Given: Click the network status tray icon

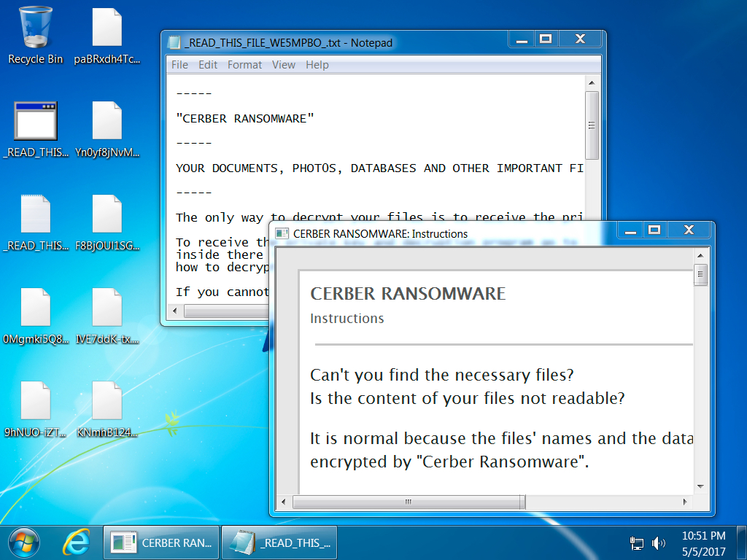Looking at the screenshot, I should (636, 542).
